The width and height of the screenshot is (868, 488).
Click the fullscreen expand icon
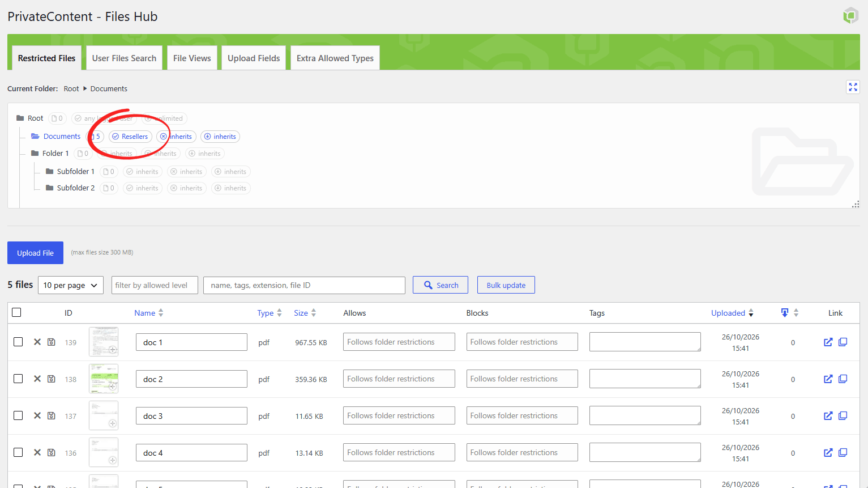pos(853,87)
